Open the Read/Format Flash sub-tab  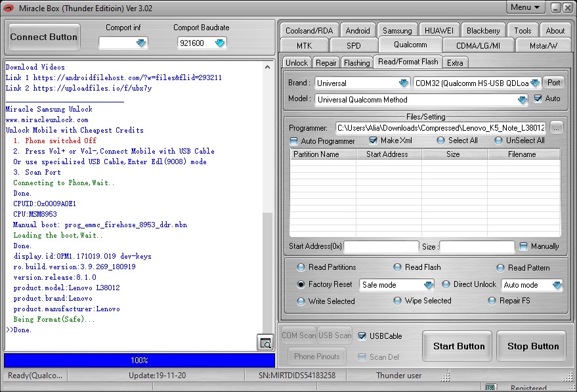point(408,62)
